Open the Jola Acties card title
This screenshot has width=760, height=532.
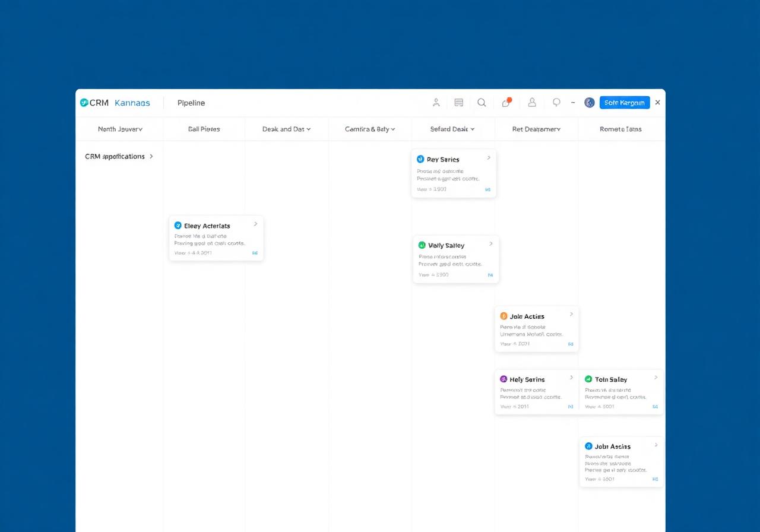pyautogui.click(x=527, y=316)
